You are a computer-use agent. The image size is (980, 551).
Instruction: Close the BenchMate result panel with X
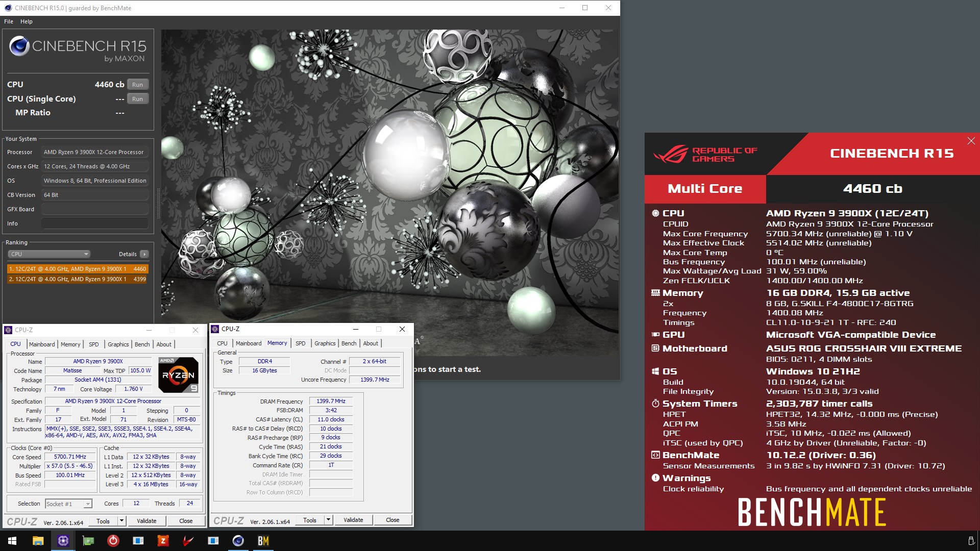pos(971,141)
